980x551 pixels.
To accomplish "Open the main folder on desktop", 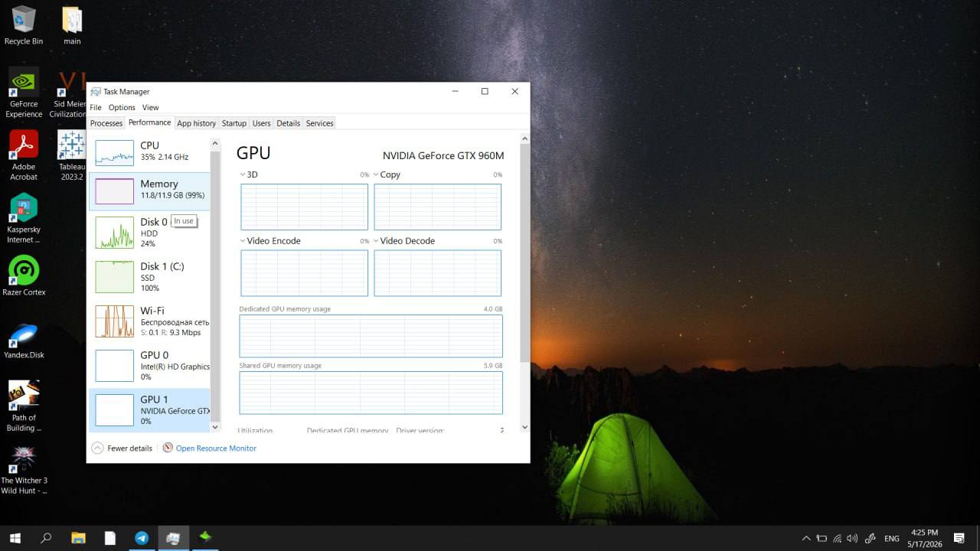I will click(x=72, y=26).
